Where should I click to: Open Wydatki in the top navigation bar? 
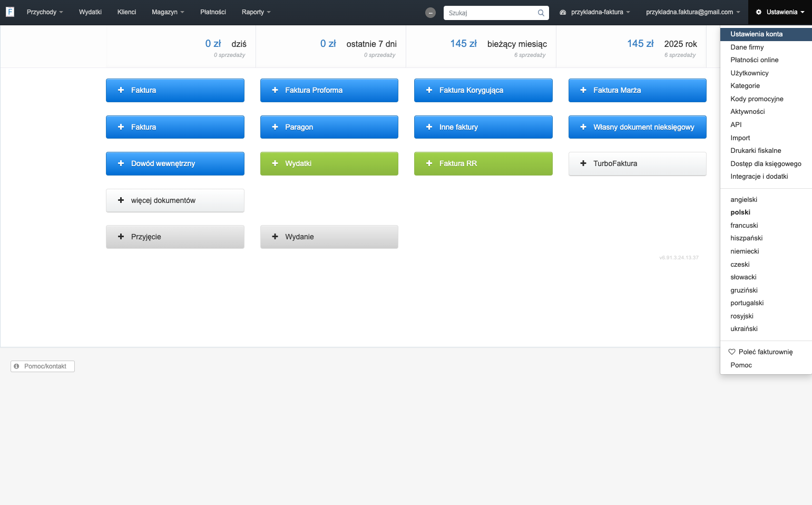(90, 12)
